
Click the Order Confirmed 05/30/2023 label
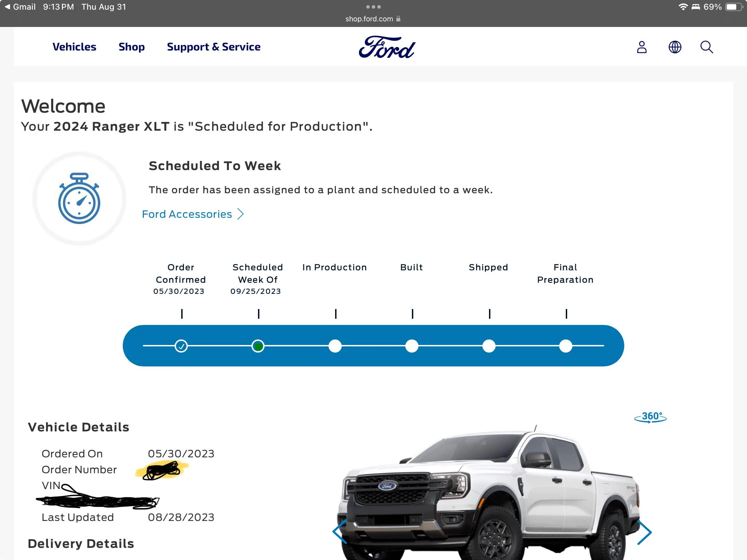coord(180,279)
